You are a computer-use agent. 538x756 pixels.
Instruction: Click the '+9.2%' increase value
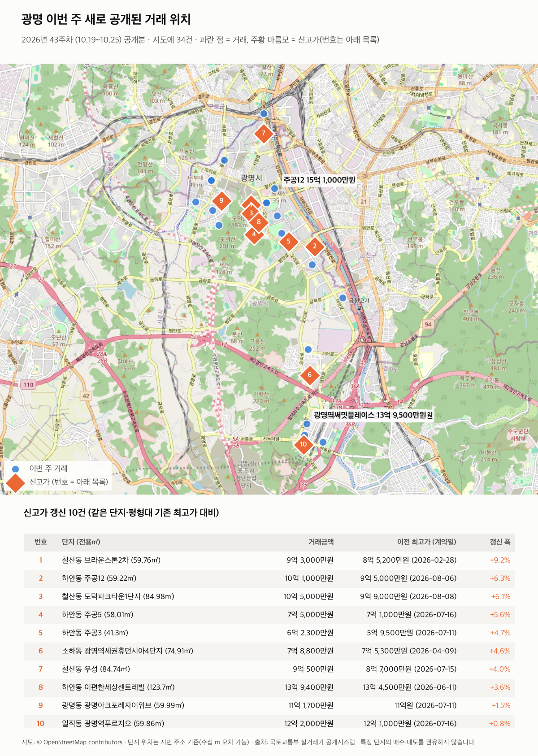point(500,560)
